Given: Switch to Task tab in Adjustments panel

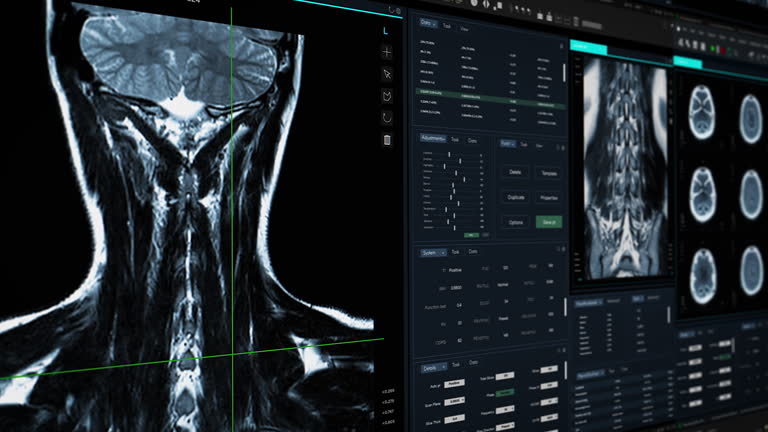Looking at the screenshot, I should click(x=455, y=140).
